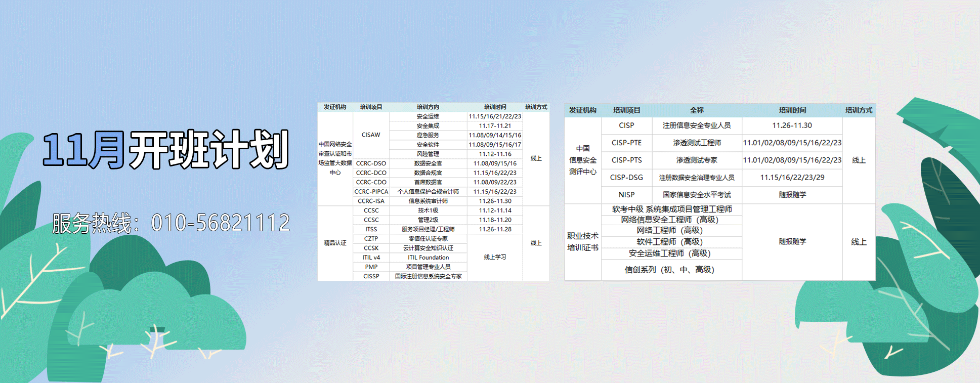Click the date cell 11.15/16/22/23/29
The height and width of the screenshot is (383, 980).
point(792,178)
